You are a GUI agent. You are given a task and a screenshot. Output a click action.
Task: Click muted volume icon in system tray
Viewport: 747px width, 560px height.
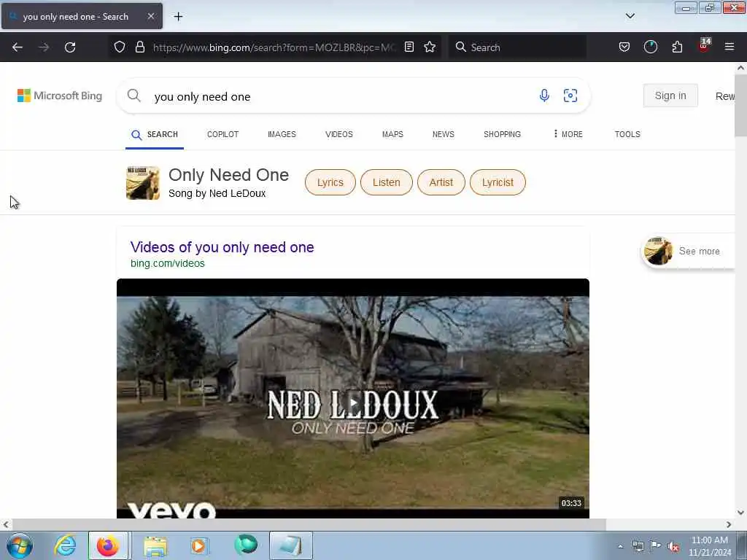pyautogui.click(x=673, y=546)
